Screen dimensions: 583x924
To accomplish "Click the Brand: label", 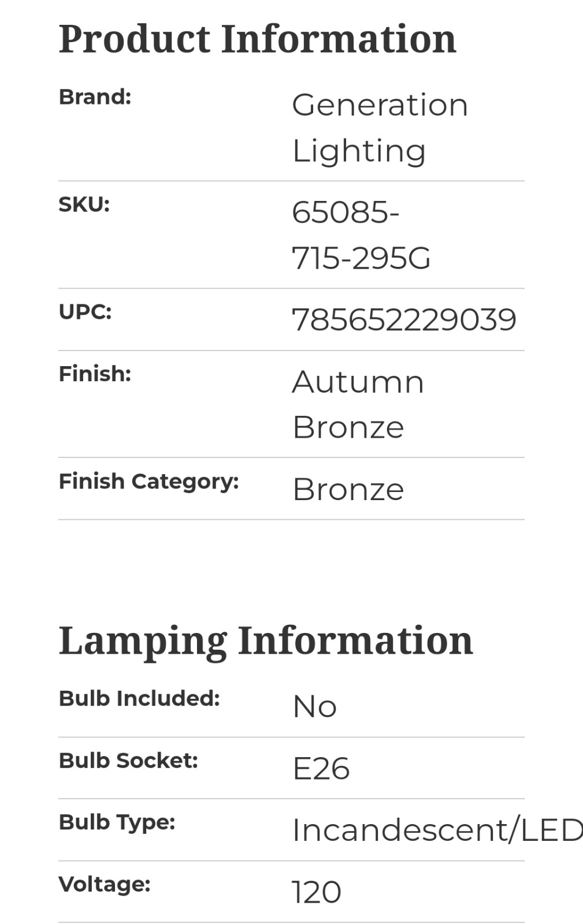I will pyautogui.click(x=95, y=97).
